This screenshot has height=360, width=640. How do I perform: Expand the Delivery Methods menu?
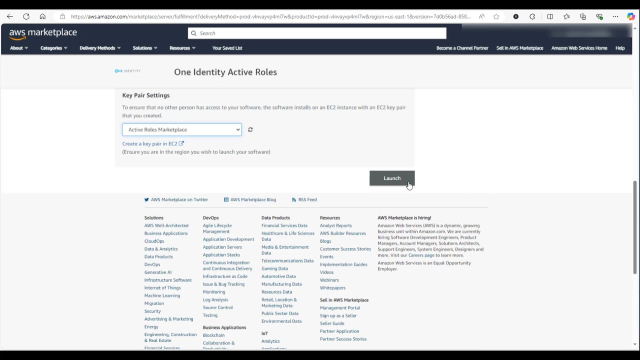point(100,48)
